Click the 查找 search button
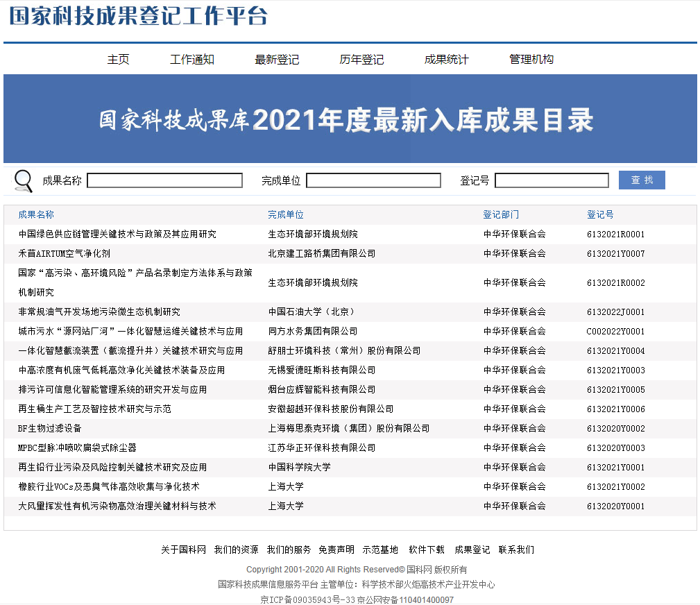This screenshot has height=605, width=700. point(641,180)
